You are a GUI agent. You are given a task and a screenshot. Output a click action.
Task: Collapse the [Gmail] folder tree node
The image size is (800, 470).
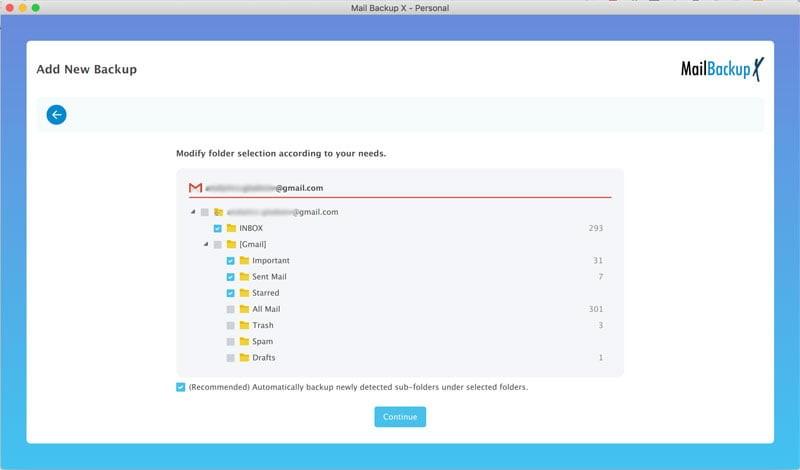click(206, 244)
